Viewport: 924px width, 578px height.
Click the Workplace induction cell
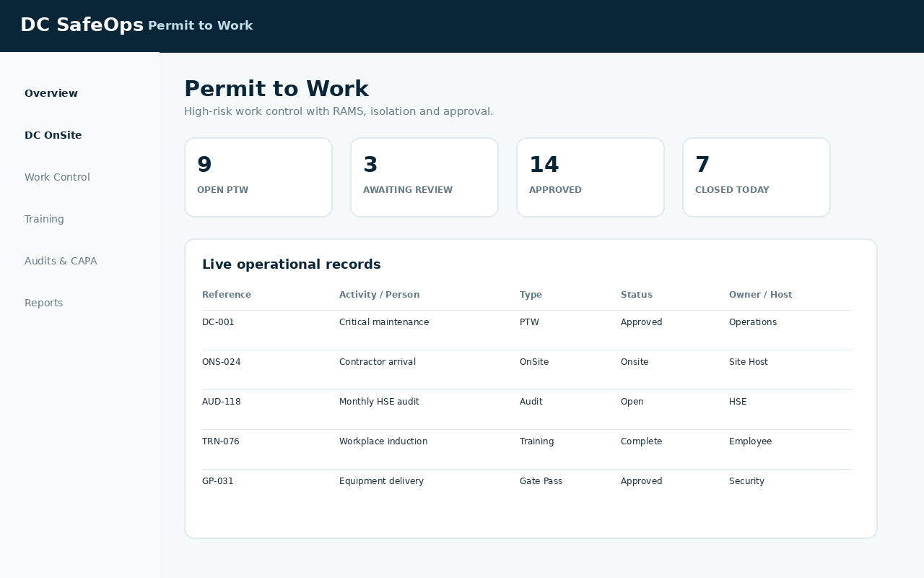click(383, 441)
